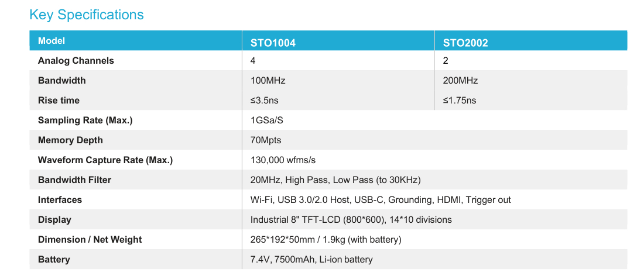The image size is (644, 276).
Task: Click the Rise time row label
Action: 59,101
